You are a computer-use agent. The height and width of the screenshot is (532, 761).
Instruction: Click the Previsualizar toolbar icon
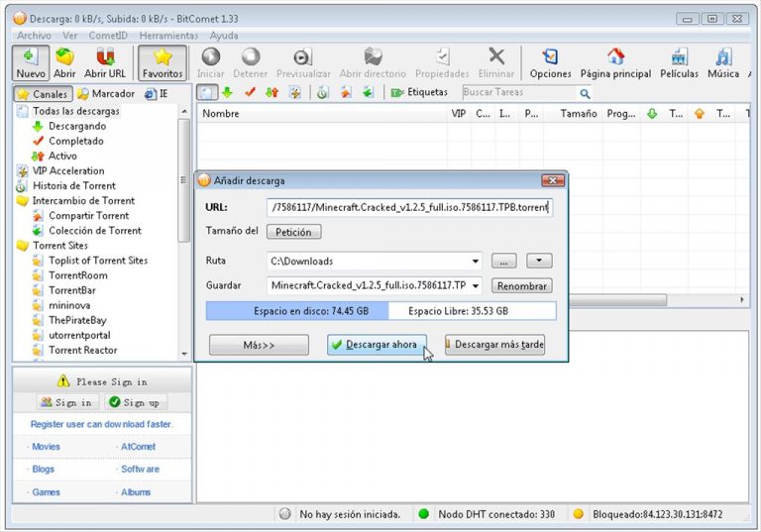[303, 56]
